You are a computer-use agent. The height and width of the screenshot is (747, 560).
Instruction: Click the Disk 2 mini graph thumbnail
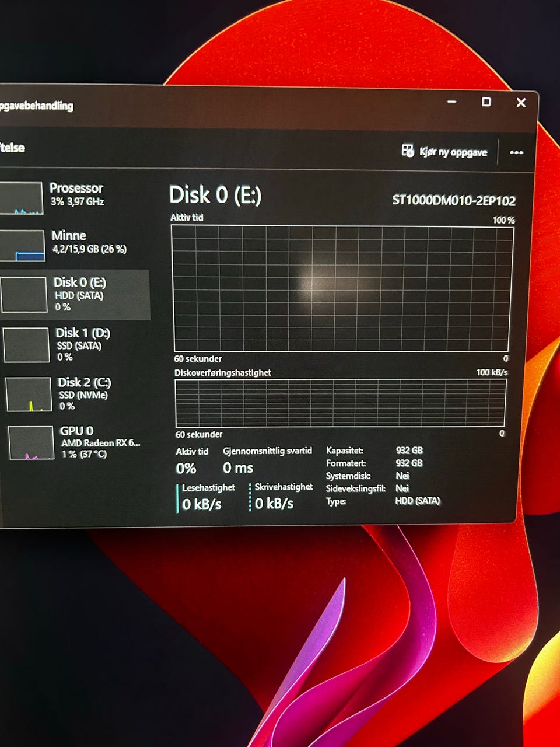[x=29, y=395]
